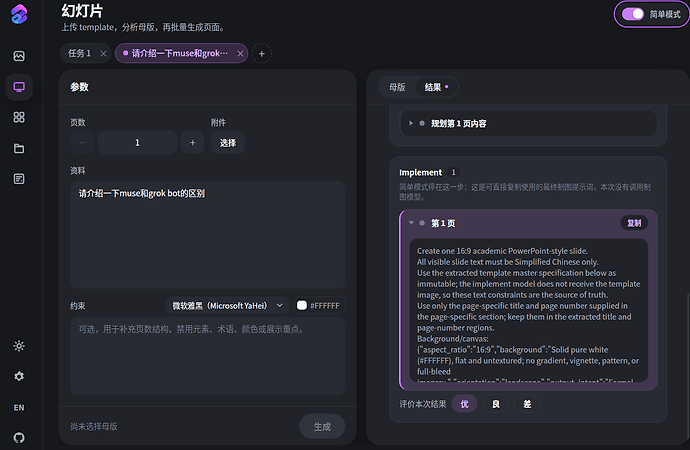Screen dimensions: 690x450
Task: Click the 生成 button
Action: coord(322,426)
